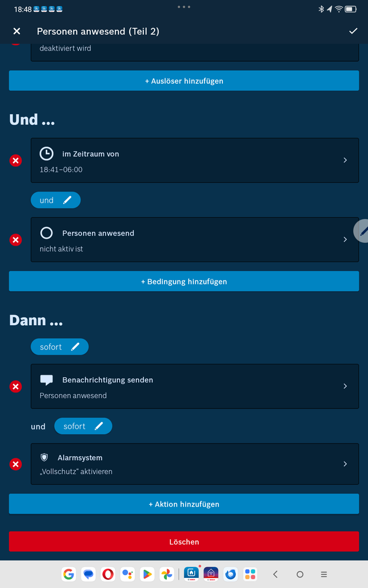
Task: Remove the Alarmsystem action with its red X
Action: coord(15,464)
